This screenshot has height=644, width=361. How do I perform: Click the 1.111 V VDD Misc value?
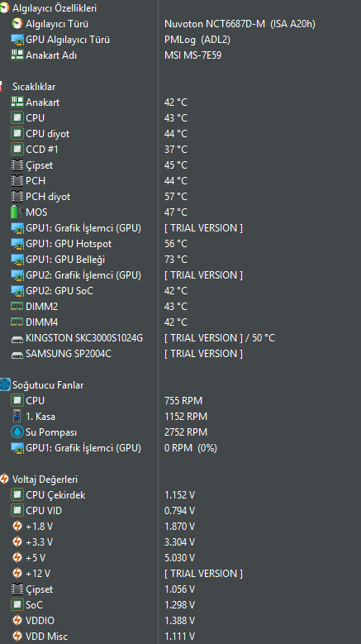[180, 637]
